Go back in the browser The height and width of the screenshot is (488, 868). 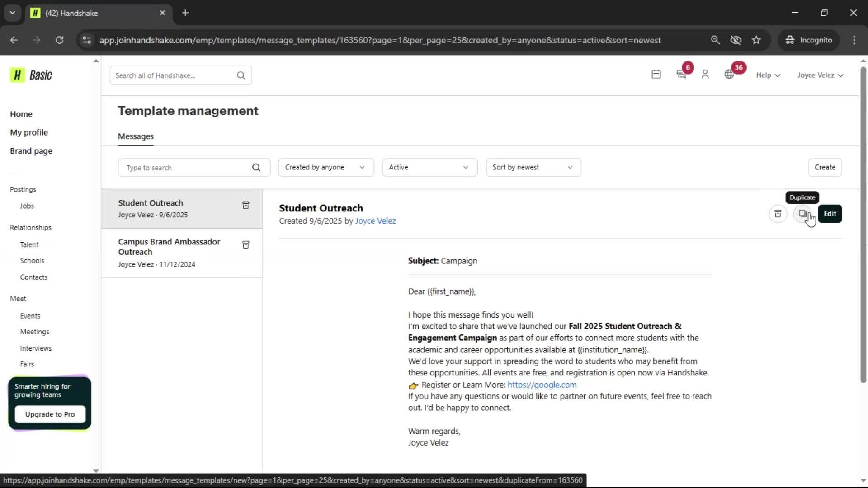14,40
